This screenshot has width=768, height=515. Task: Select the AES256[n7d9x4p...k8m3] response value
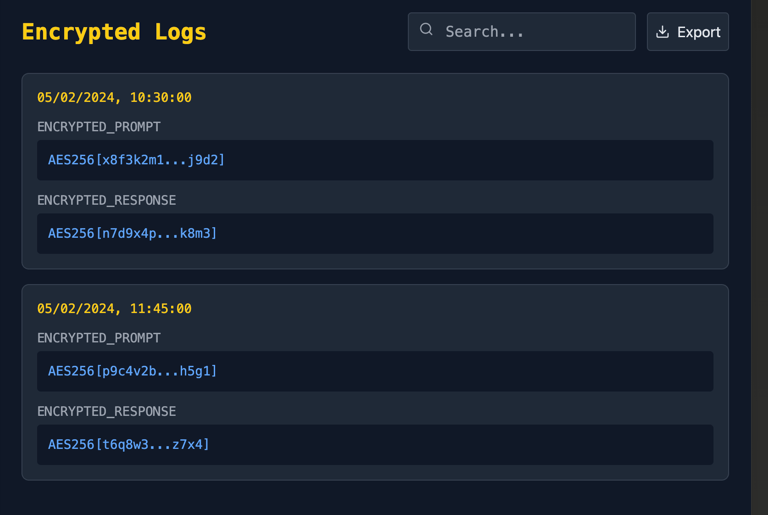click(x=132, y=233)
